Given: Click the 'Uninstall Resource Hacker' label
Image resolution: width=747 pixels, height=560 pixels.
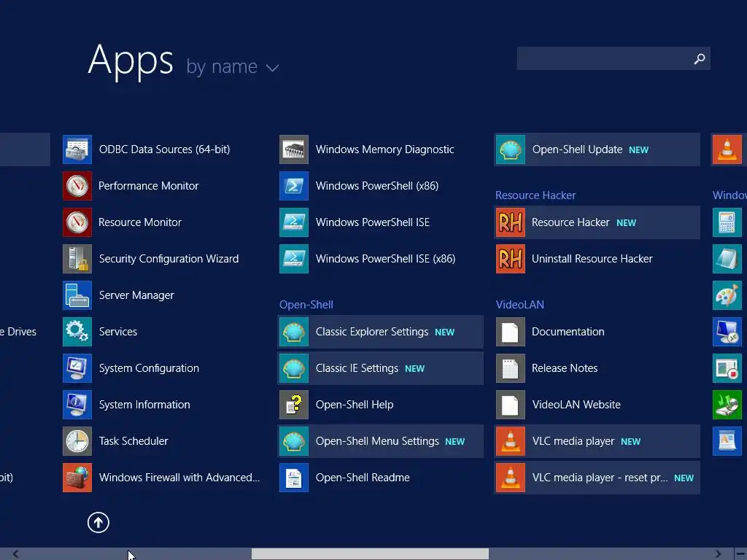Looking at the screenshot, I should [592, 259].
